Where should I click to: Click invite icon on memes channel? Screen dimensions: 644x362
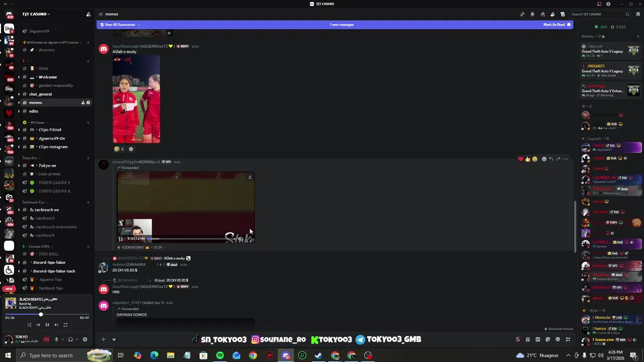click(83, 103)
